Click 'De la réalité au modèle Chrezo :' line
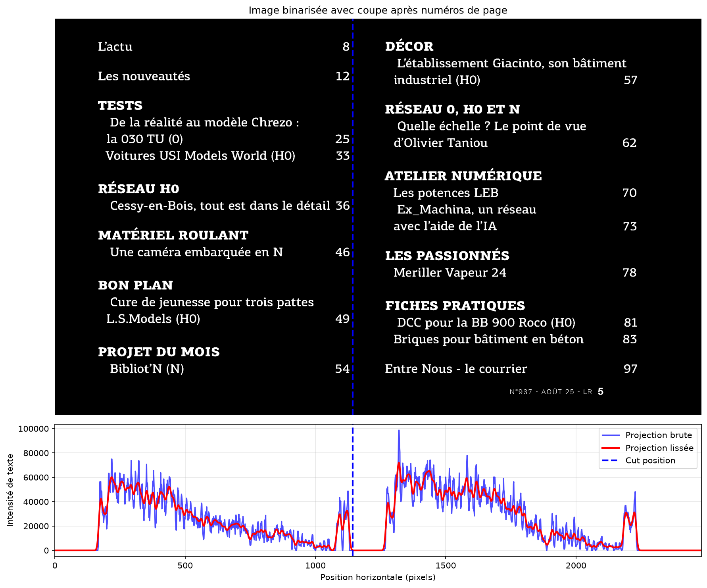 coord(204,122)
